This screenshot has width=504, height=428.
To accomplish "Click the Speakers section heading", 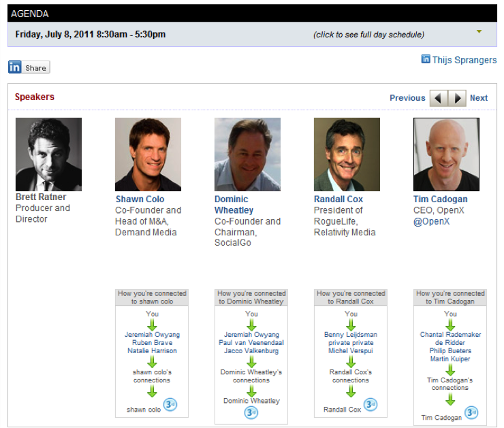I will (35, 97).
